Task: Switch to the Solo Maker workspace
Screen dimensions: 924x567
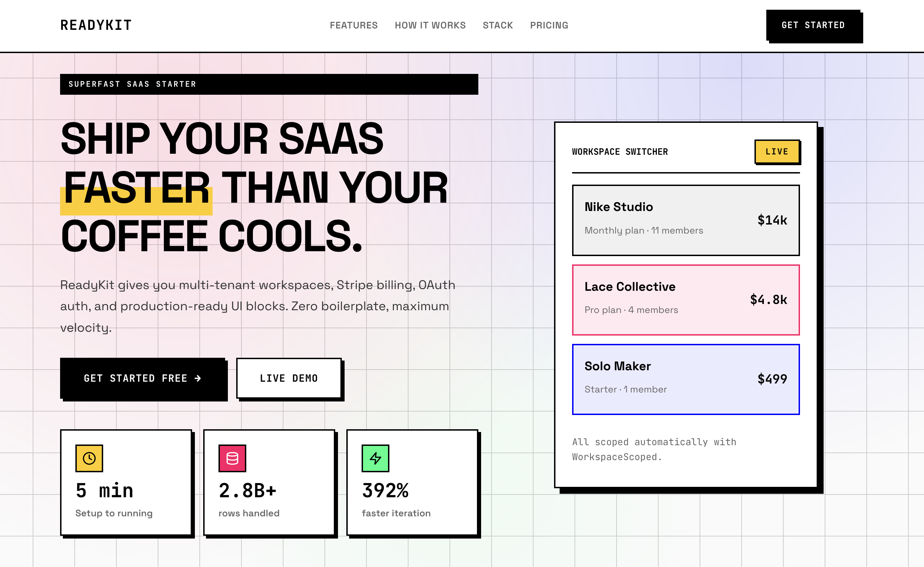Action: 685,379
